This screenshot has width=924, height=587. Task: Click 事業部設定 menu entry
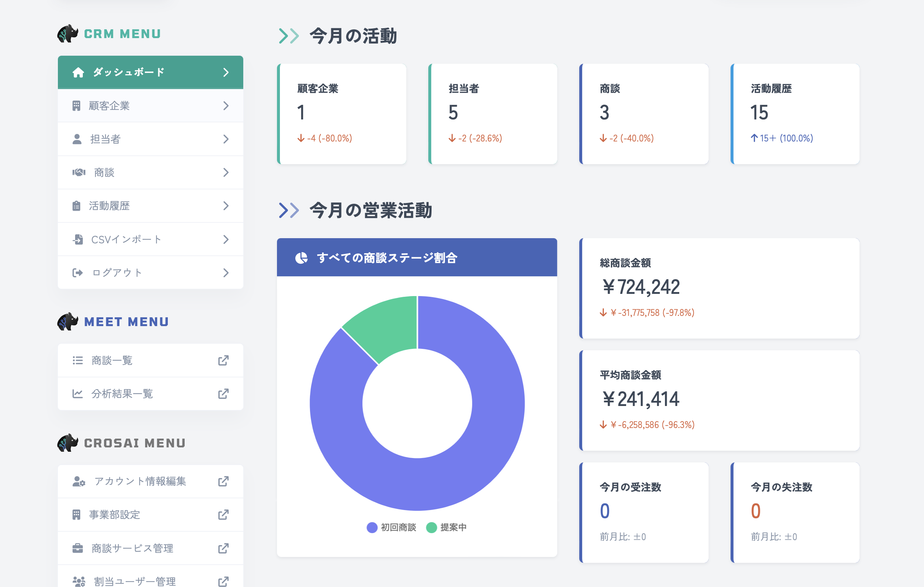click(x=115, y=514)
